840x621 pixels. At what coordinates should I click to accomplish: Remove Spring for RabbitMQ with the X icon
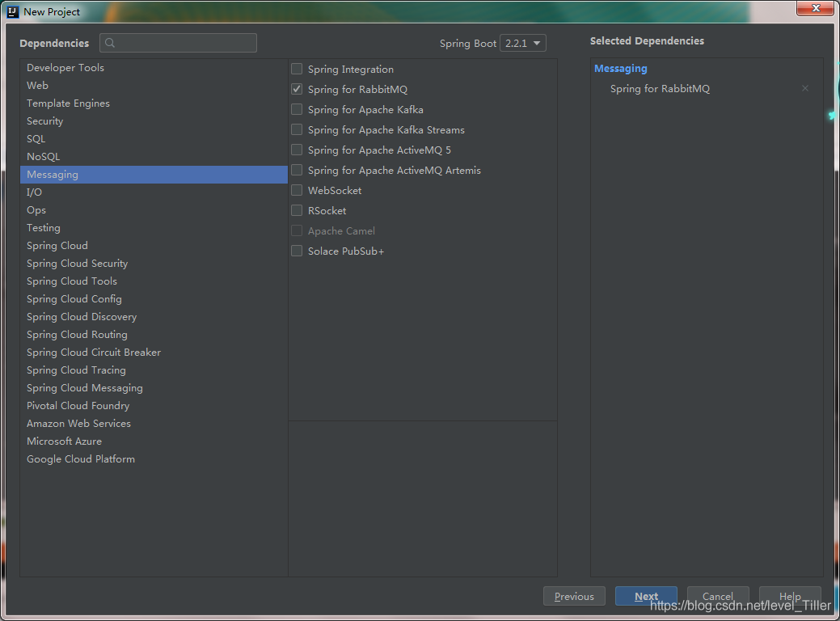point(804,88)
